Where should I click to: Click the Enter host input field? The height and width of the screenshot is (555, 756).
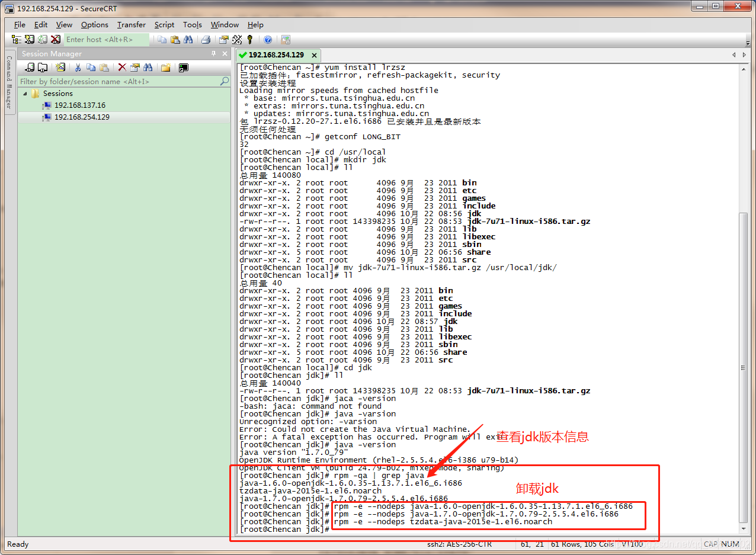107,40
